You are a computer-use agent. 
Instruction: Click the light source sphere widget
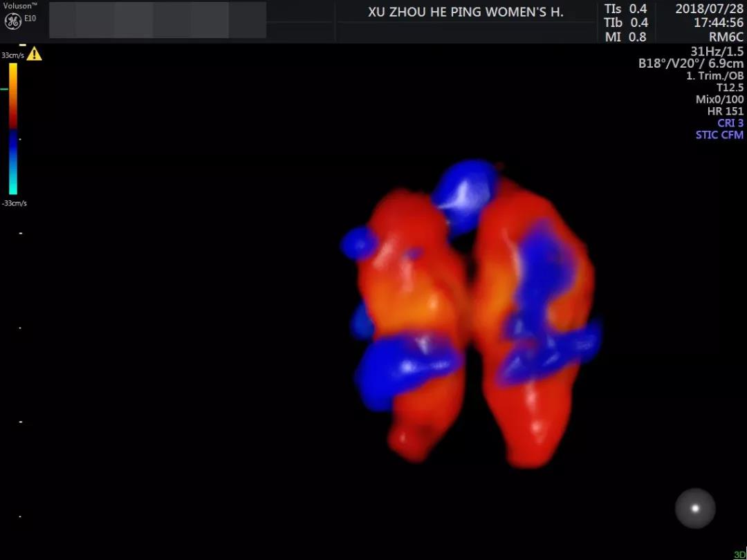coord(695,508)
